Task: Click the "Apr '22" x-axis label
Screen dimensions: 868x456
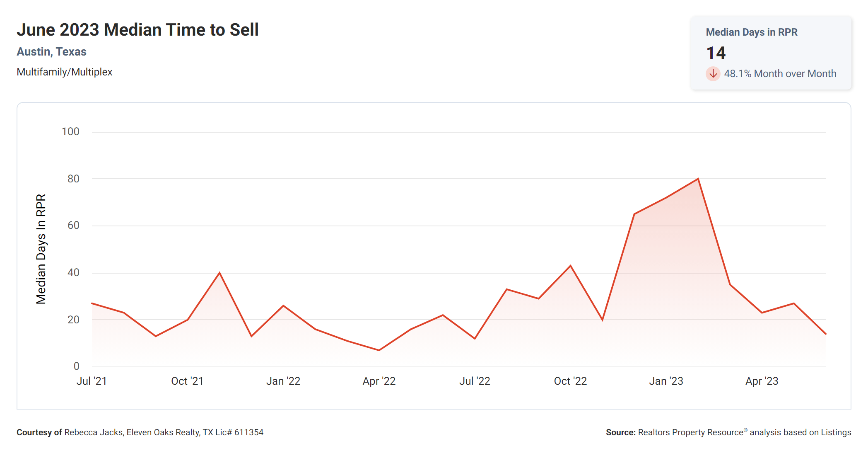Action: point(379,381)
